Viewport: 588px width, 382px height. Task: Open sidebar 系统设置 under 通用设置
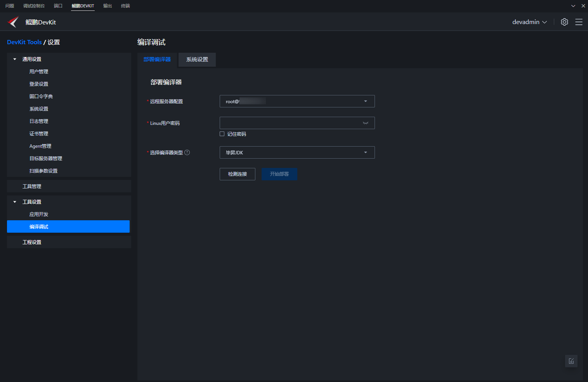click(x=39, y=109)
